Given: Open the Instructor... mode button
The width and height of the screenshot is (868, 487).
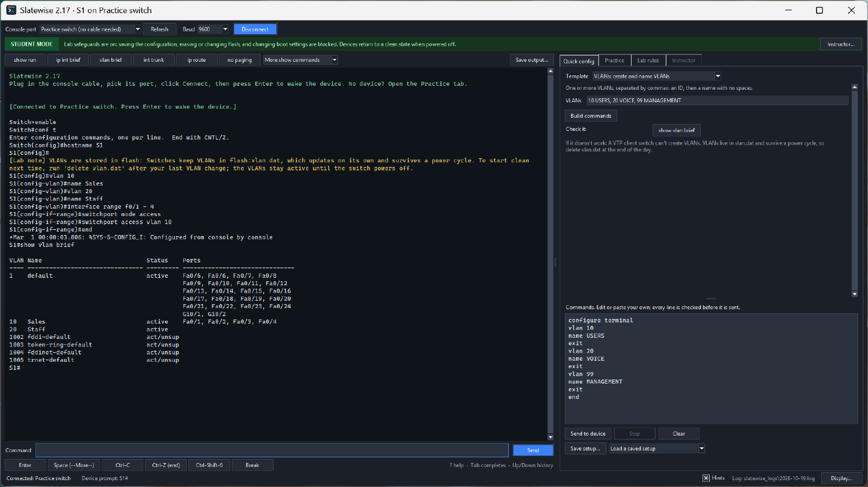Looking at the screenshot, I should (x=841, y=44).
